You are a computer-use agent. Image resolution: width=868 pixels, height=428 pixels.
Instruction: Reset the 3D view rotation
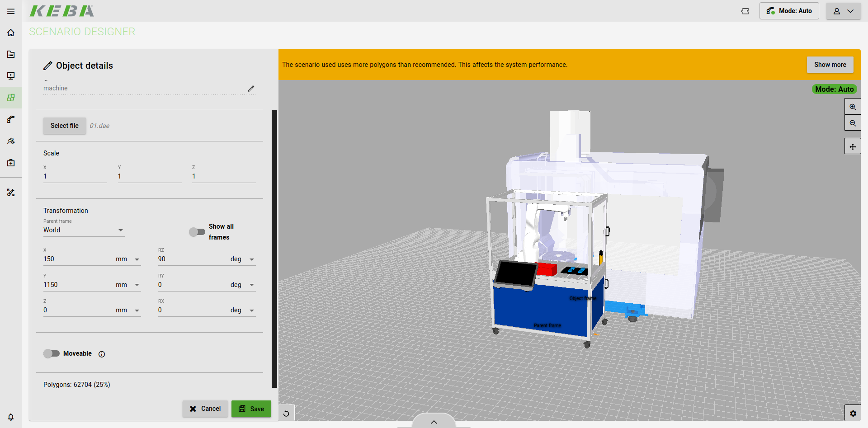pyautogui.click(x=286, y=413)
